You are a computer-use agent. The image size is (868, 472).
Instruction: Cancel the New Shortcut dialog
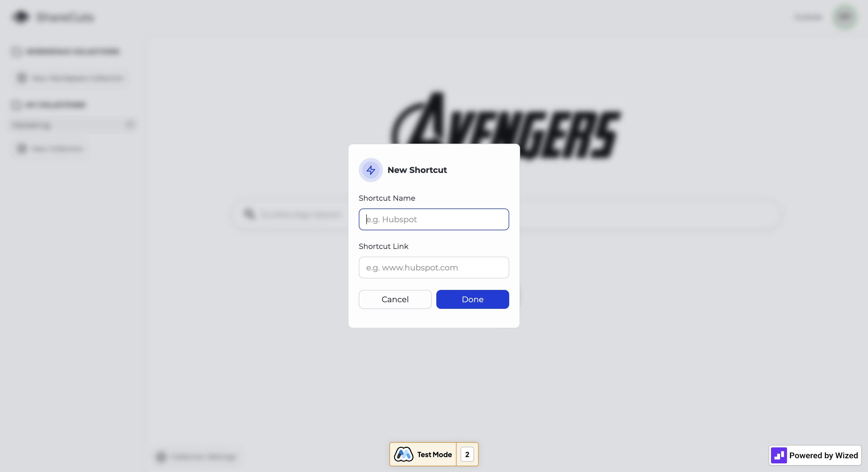pos(395,299)
